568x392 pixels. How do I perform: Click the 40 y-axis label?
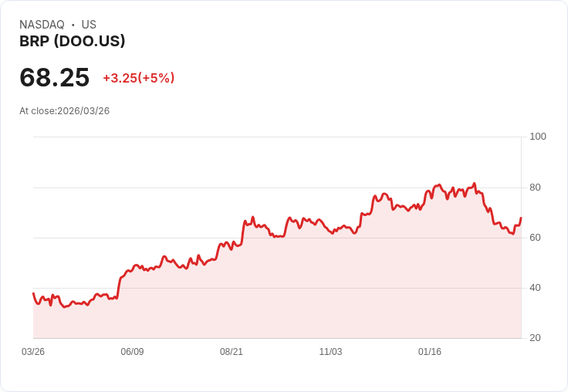[x=535, y=288]
